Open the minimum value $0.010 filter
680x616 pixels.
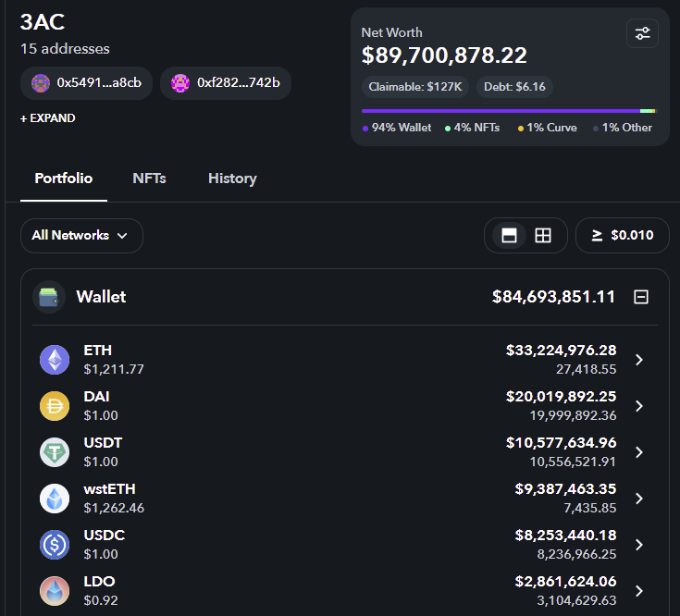(x=623, y=235)
